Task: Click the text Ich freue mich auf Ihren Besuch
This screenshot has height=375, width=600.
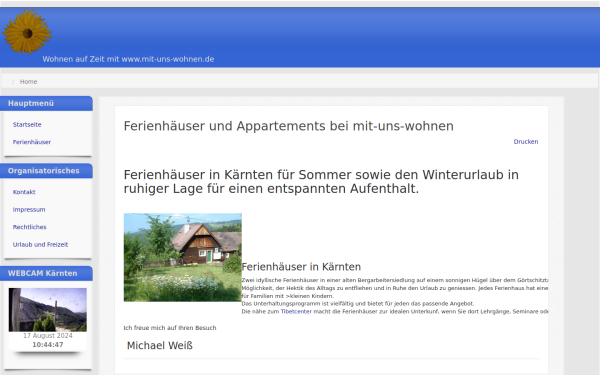Action: coord(170,328)
